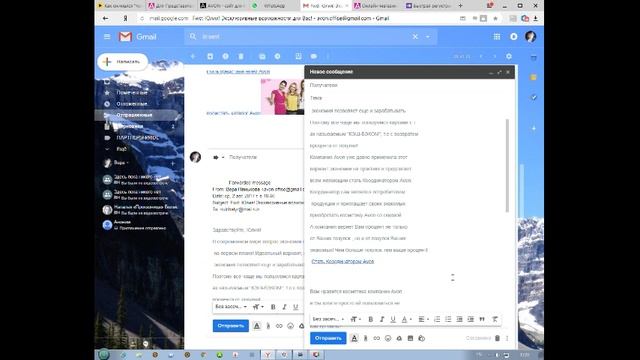
Task: Report the open conversation as spam
Action: (225, 56)
